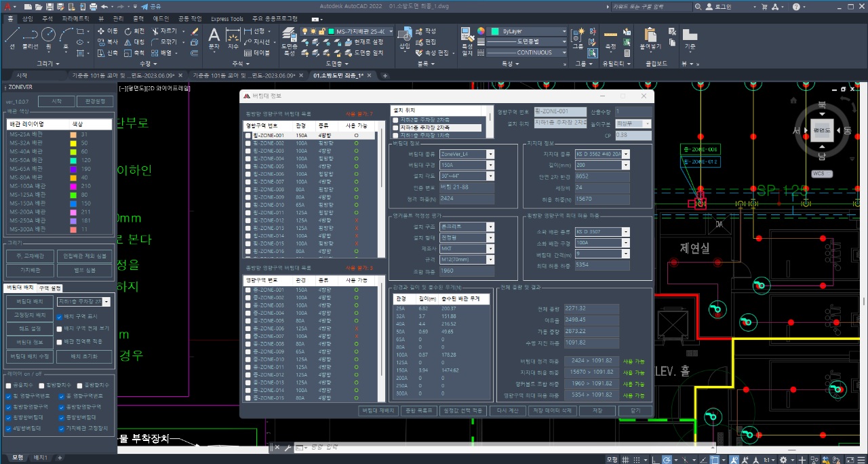
Task: Click the AutoCAD application menu logo
Action: pos(7,7)
